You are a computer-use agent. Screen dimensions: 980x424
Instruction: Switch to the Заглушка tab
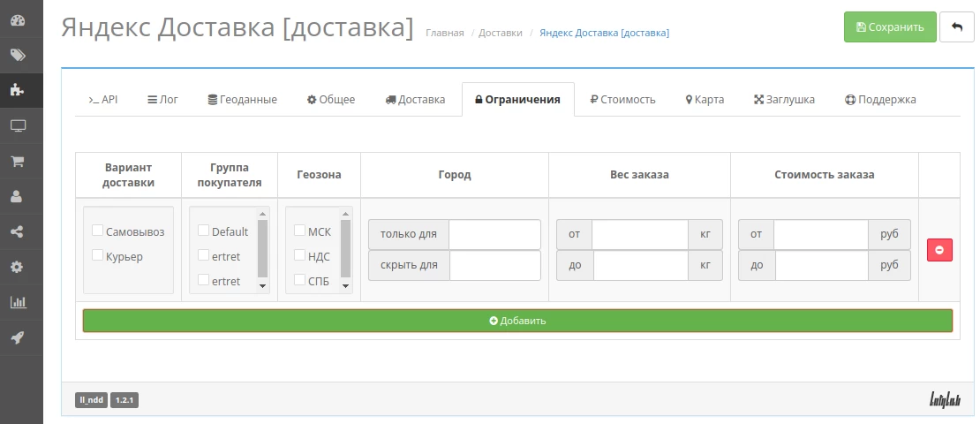(784, 100)
